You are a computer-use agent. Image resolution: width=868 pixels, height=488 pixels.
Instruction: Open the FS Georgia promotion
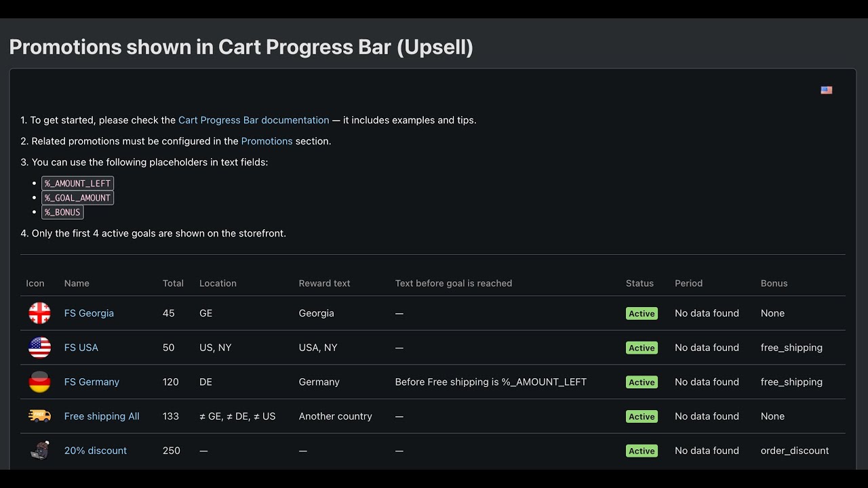(x=89, y=313)
